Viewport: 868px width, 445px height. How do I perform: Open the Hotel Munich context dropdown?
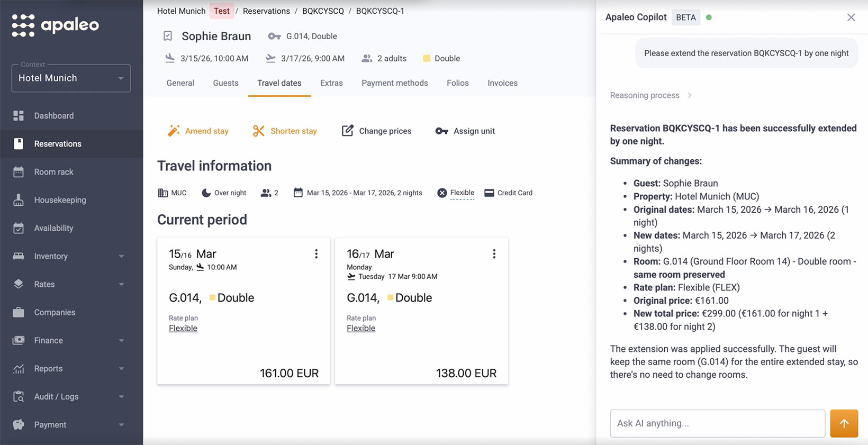click(x=71, y=78)
